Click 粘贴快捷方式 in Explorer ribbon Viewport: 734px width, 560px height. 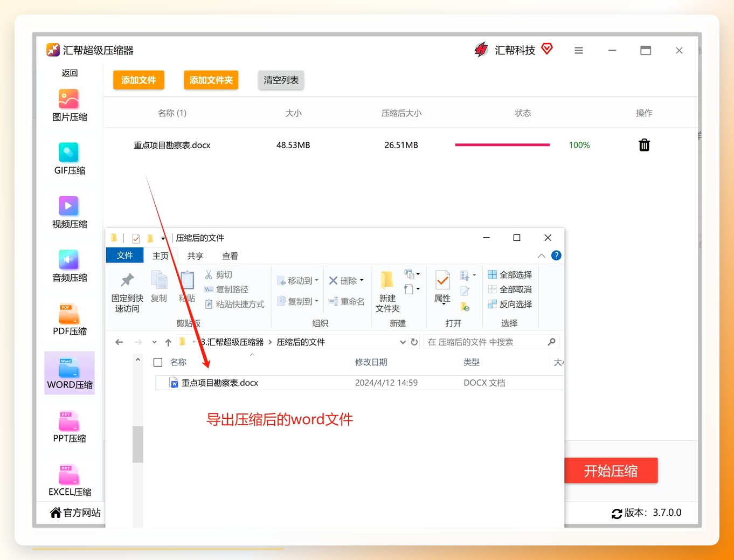(234, 304)
